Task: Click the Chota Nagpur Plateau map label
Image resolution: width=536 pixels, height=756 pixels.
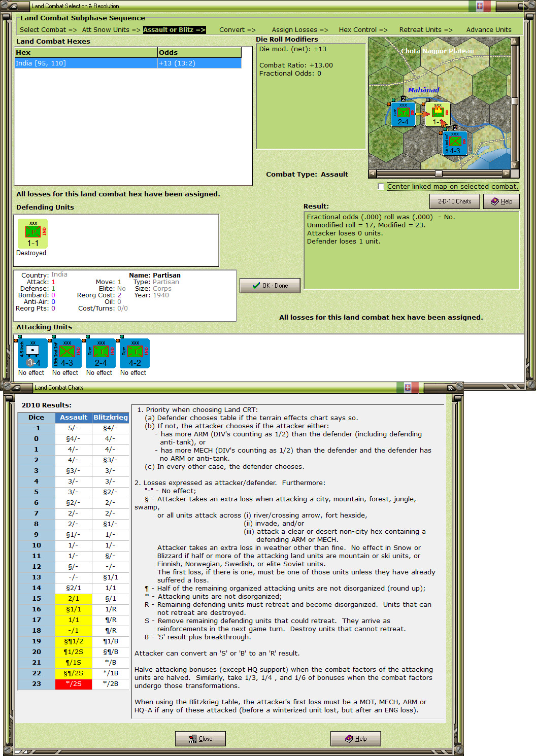Action: pos(438,51)
